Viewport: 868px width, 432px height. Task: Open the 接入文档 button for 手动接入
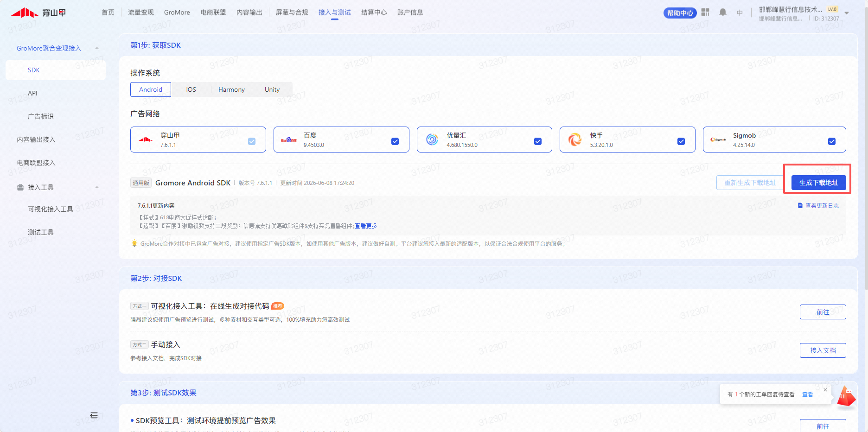tap(823, 350)
